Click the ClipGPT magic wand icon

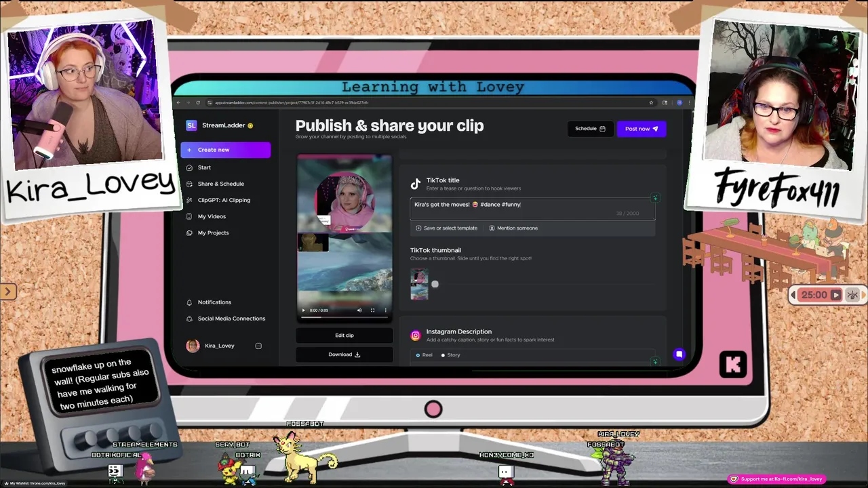pyautogui.click(x=189, y=200)
